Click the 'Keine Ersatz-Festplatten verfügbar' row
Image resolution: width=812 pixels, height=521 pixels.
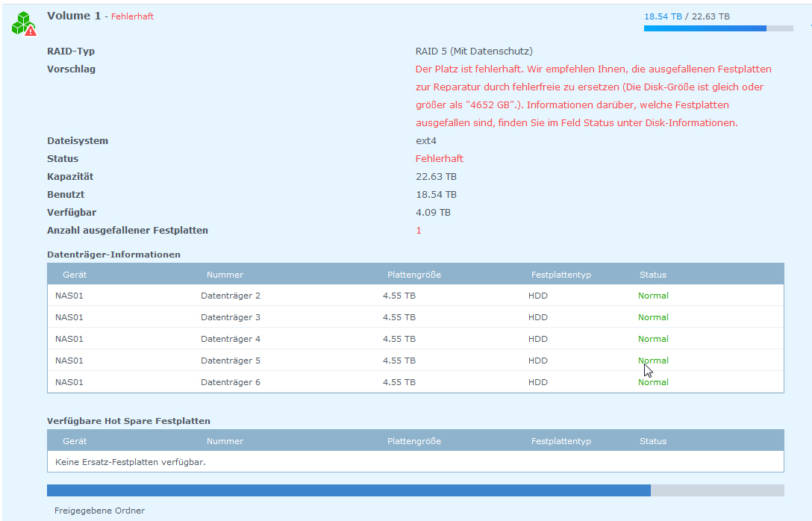click(x=131, y=462)
